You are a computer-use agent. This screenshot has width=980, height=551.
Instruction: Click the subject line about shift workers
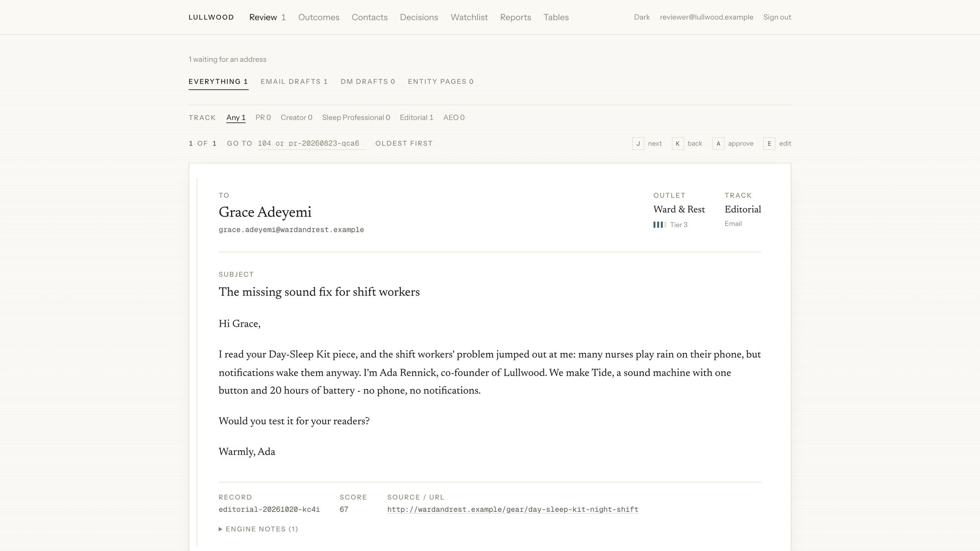click(x=319, y=292)
